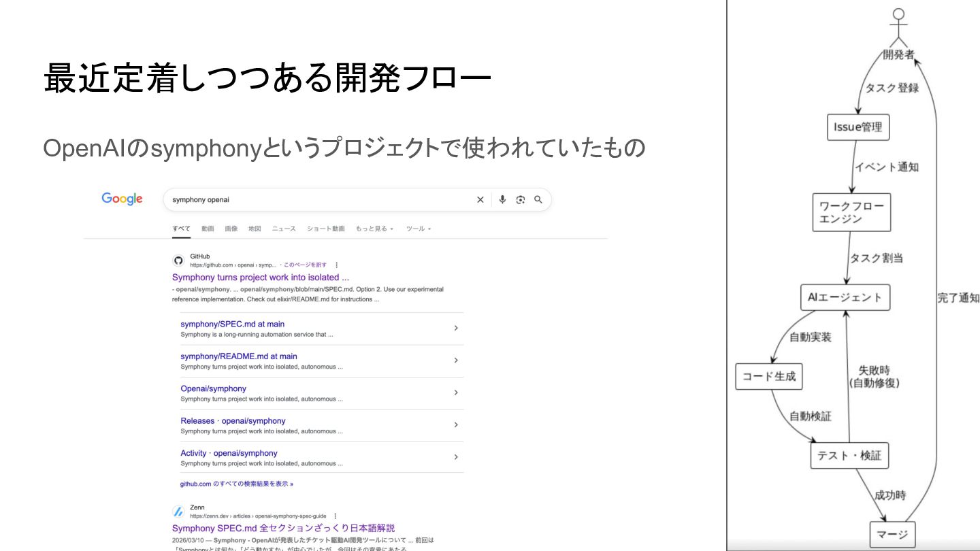The image size is (980, 551).
Task: Click the 'ワークフローエンジン' diagram box
Action: point(851,212)
